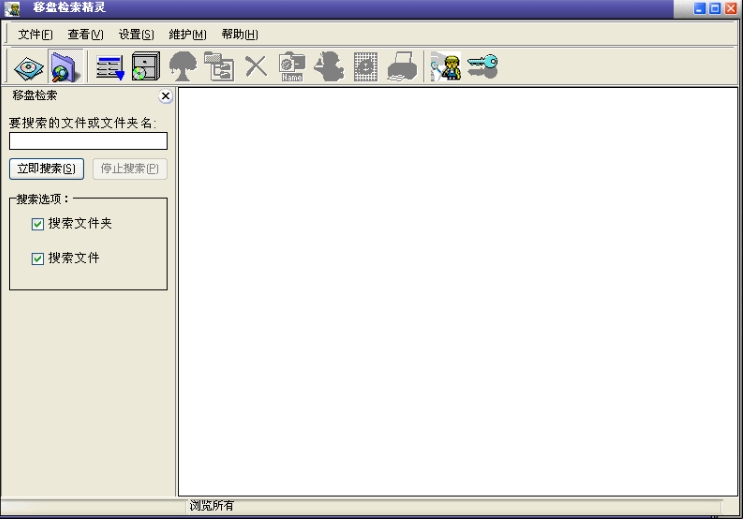Close the 移盘检索 side panel
This screenshot has width=753, height=522.
(165, 96)
